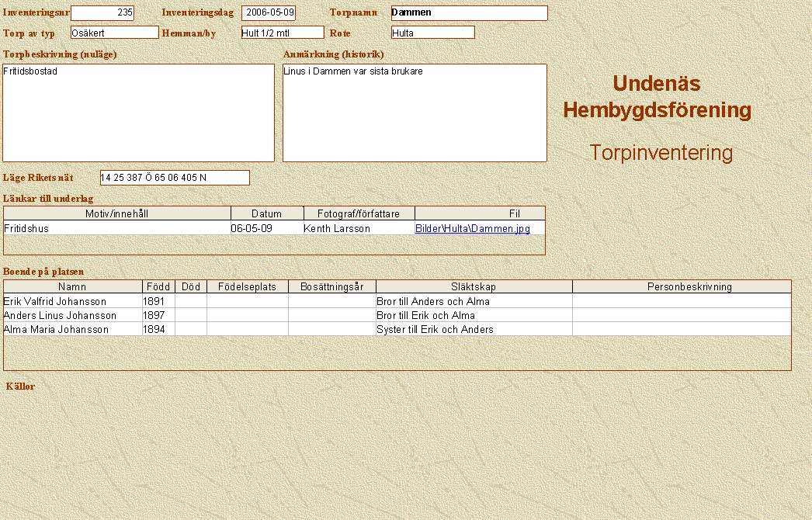Click the Personbeskrivning column header
Viewport: 812px width, 520px height.
coord(681,286)
